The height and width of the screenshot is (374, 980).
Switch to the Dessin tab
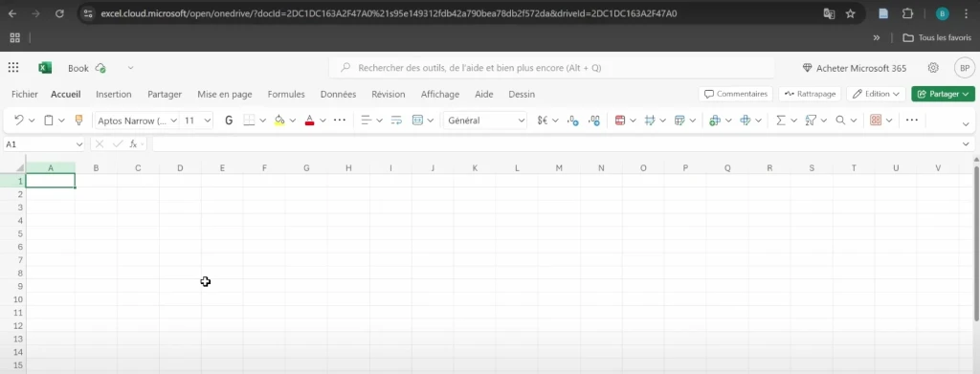coord(522,95)
